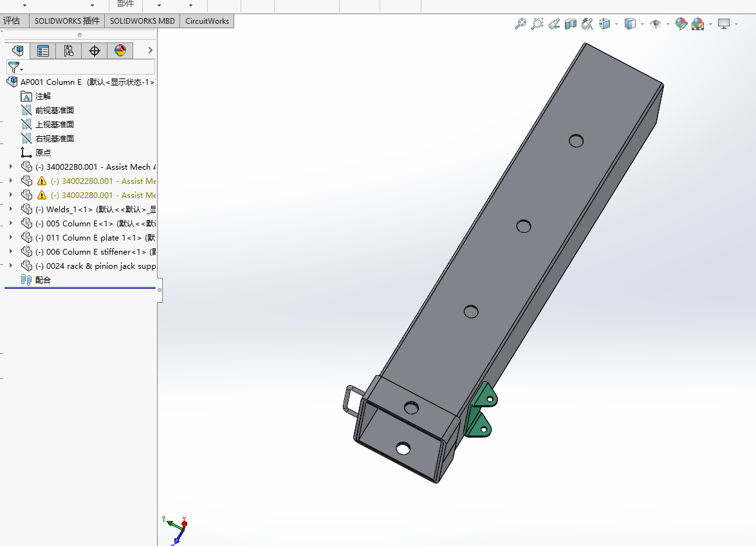
Task: Switch to the FeatureManager design tree tab
Action: 17,51
